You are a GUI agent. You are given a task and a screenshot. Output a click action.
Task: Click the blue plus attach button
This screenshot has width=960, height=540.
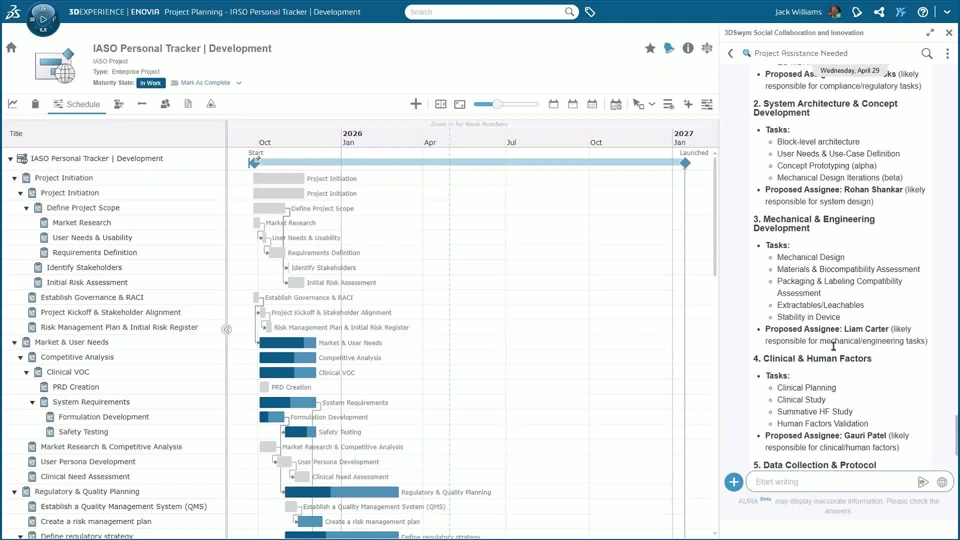(733, 482)
